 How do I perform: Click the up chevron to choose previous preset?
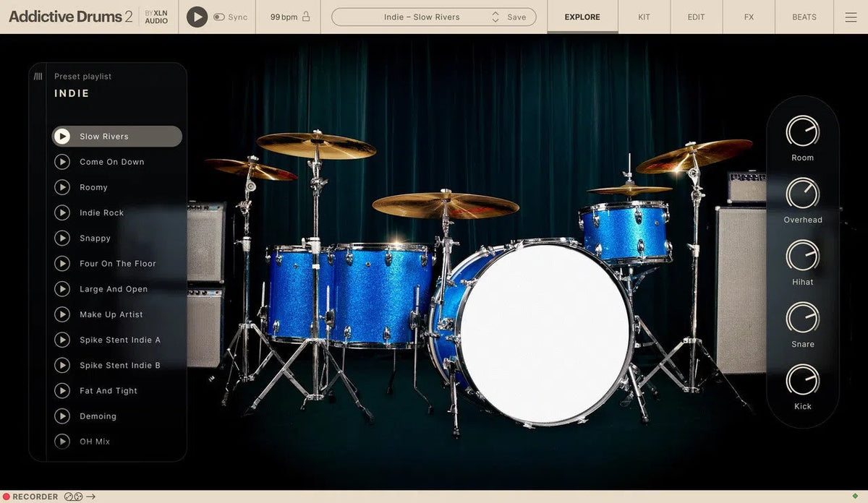tap(495, 13)
